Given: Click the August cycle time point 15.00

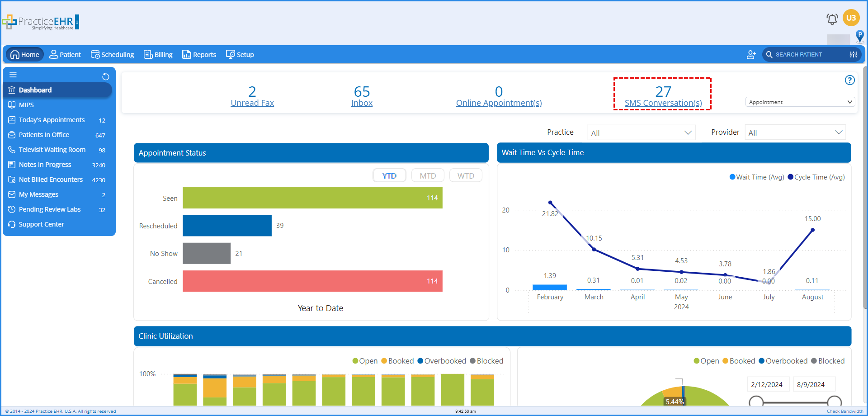Looking at the screenshot, I should click(812, 230).
